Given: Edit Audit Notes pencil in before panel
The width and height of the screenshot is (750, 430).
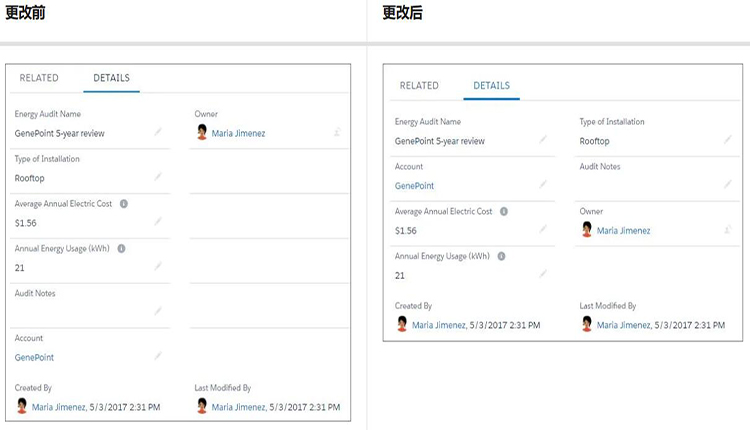Looking at the screenshot, I should click(x=158, y=311).
